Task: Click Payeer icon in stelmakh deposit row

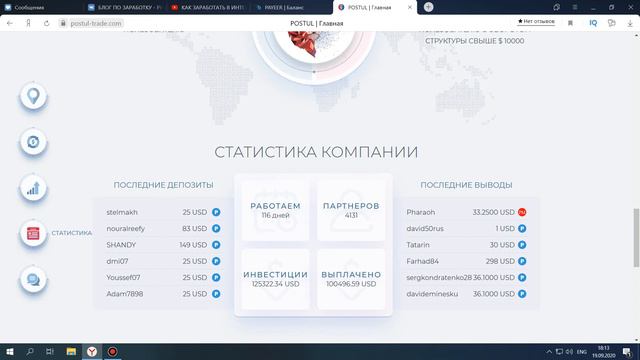Action: pyautogui.click(x=216, y=212)
